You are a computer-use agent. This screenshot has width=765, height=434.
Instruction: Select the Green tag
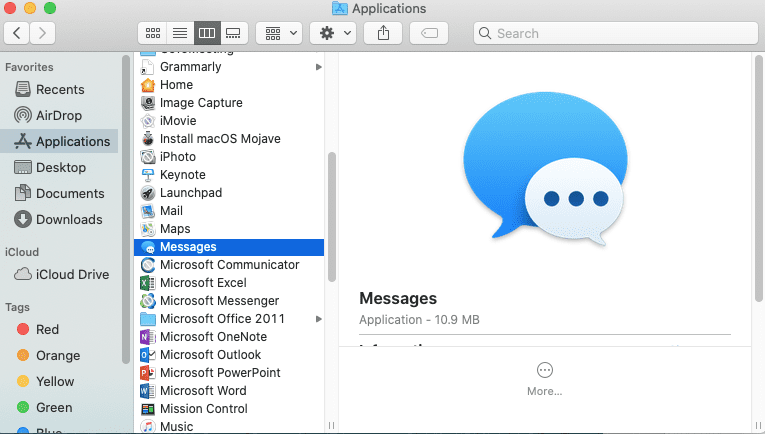tap(59, 407)
